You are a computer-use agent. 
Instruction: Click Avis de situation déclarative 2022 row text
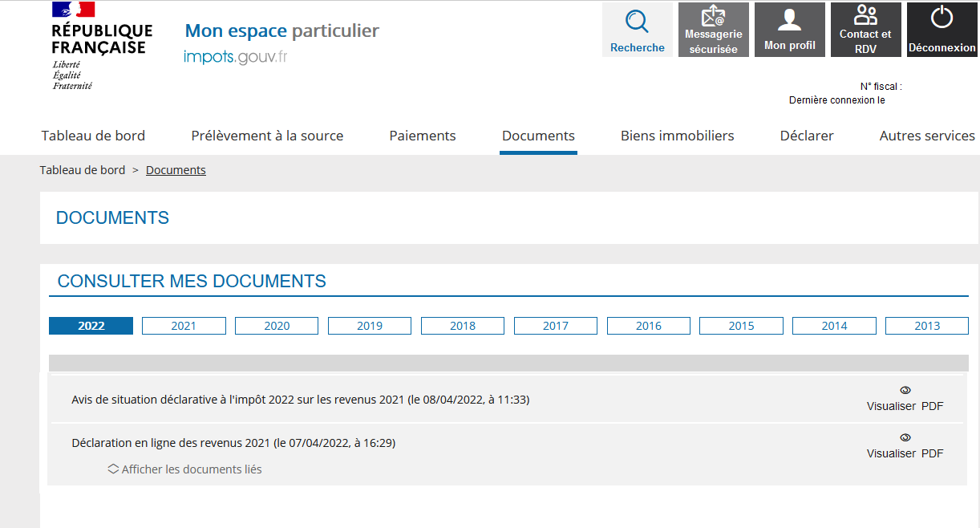click(x=300, y=399)
